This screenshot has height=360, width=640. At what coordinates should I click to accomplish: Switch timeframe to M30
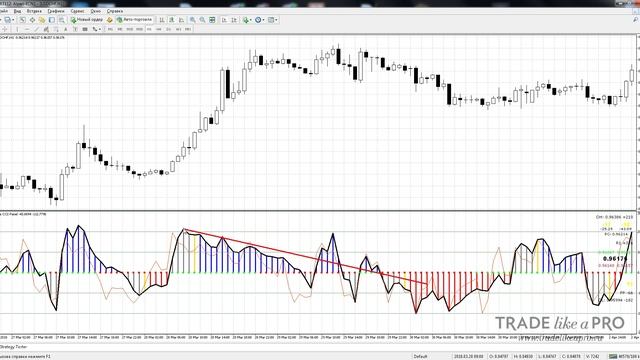click(x=139, y=29)
